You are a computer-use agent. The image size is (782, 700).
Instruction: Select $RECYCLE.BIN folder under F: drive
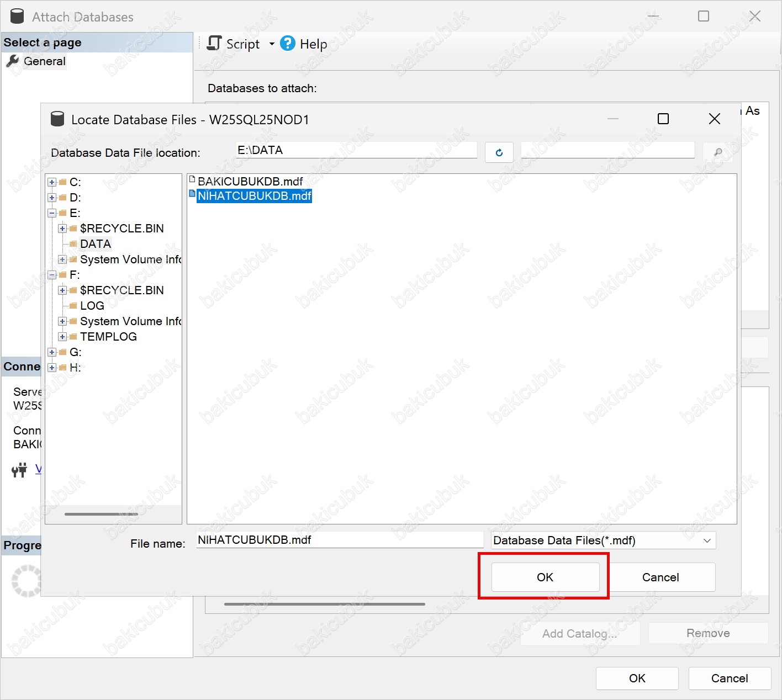click(121, 290)
